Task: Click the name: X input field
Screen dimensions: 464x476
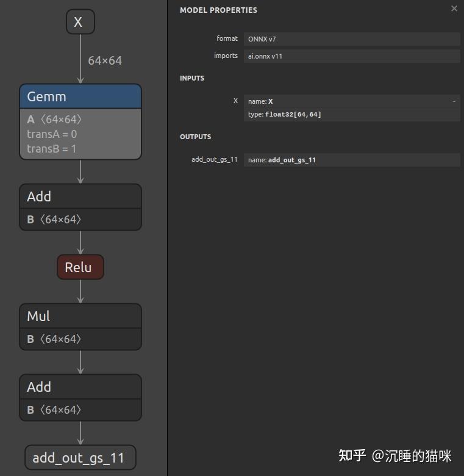Action: click(x=352, y=101)
